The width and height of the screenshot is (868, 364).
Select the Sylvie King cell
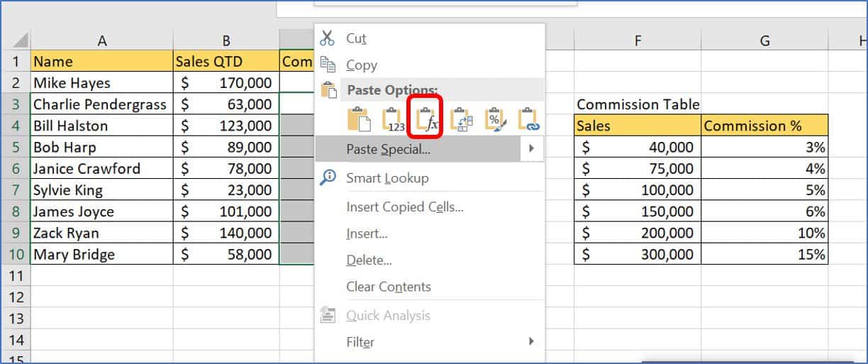[102, 190]
